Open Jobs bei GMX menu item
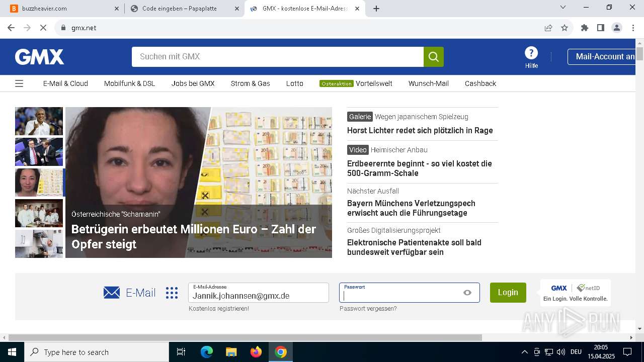 tap(193, 83)
